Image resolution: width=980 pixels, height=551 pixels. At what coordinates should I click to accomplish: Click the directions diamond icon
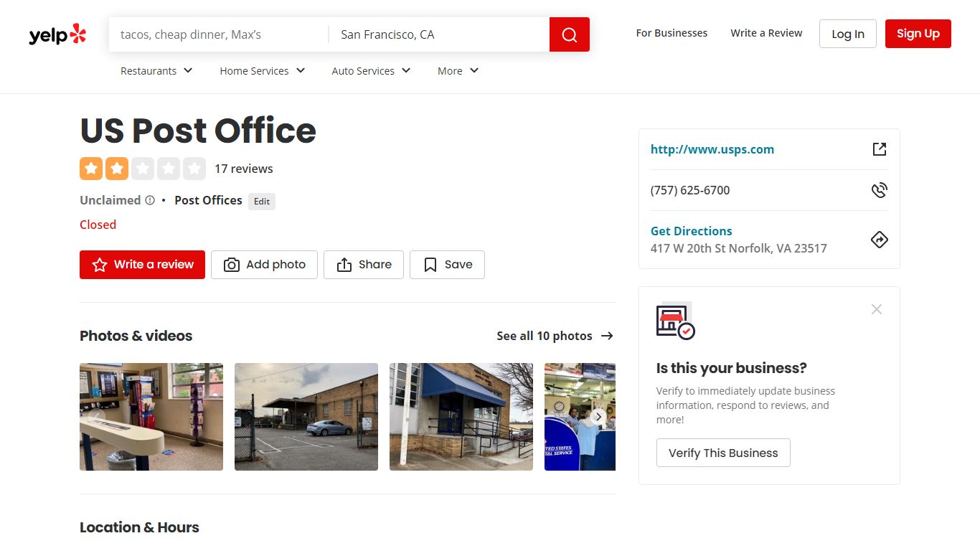(880, 240)
